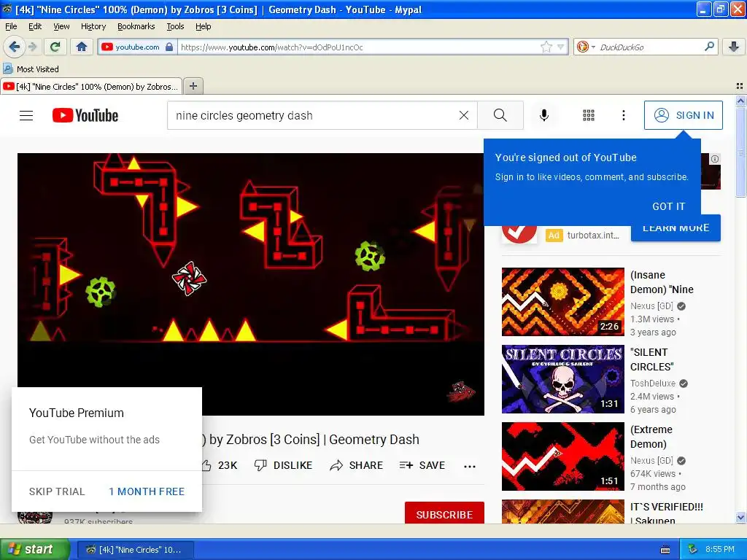747x560 pixels.
Task: Open Most Visited bookmarks folder
Action: click(31, 69)
